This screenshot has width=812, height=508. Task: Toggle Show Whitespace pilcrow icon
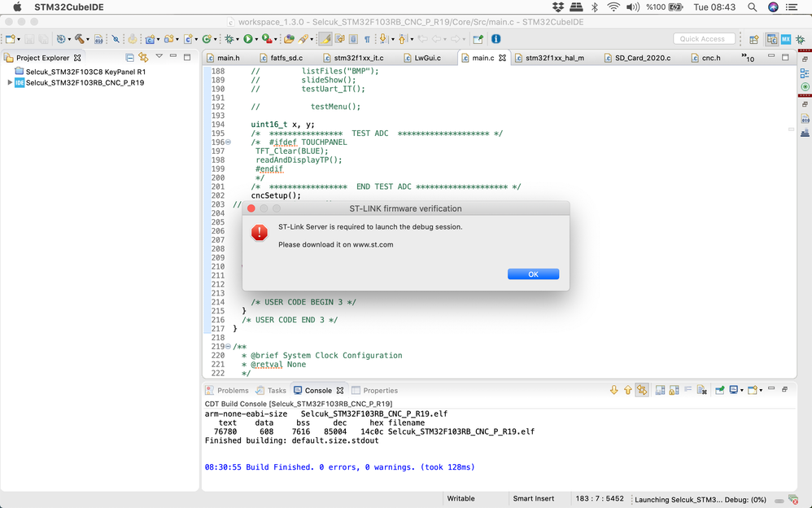[x=367, y=39]
